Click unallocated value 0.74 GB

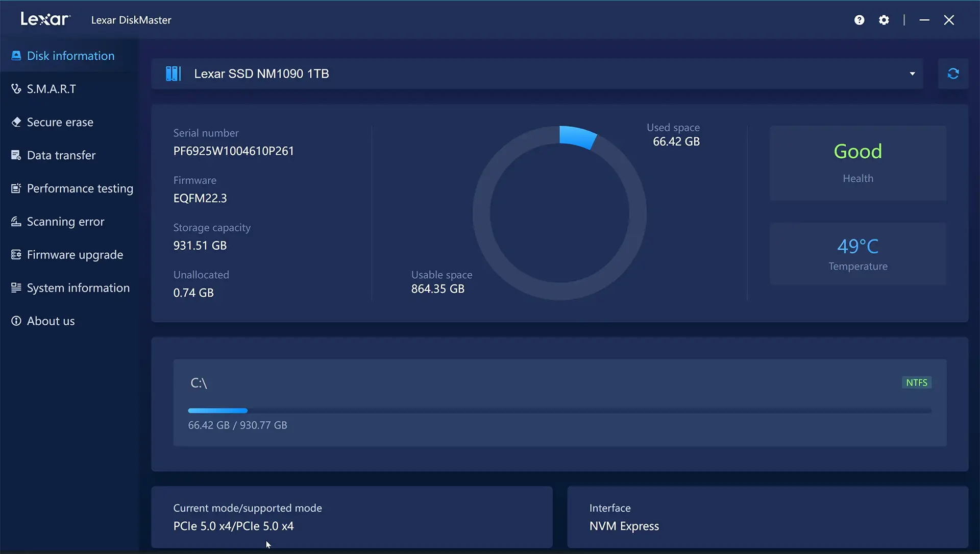193,293
